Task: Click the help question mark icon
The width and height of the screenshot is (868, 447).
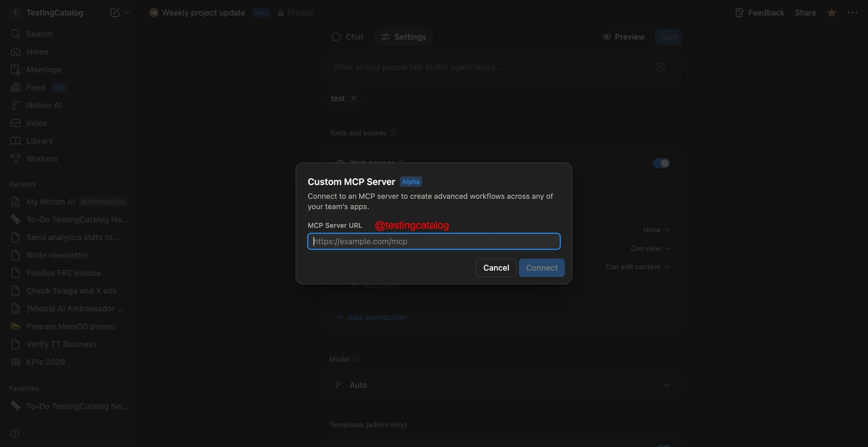Action: click(15, 433)
